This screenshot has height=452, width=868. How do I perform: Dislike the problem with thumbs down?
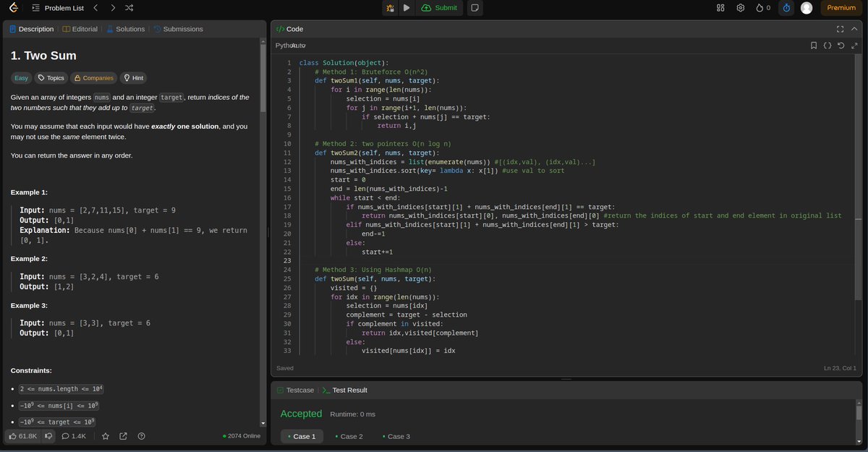pos(48,436)
